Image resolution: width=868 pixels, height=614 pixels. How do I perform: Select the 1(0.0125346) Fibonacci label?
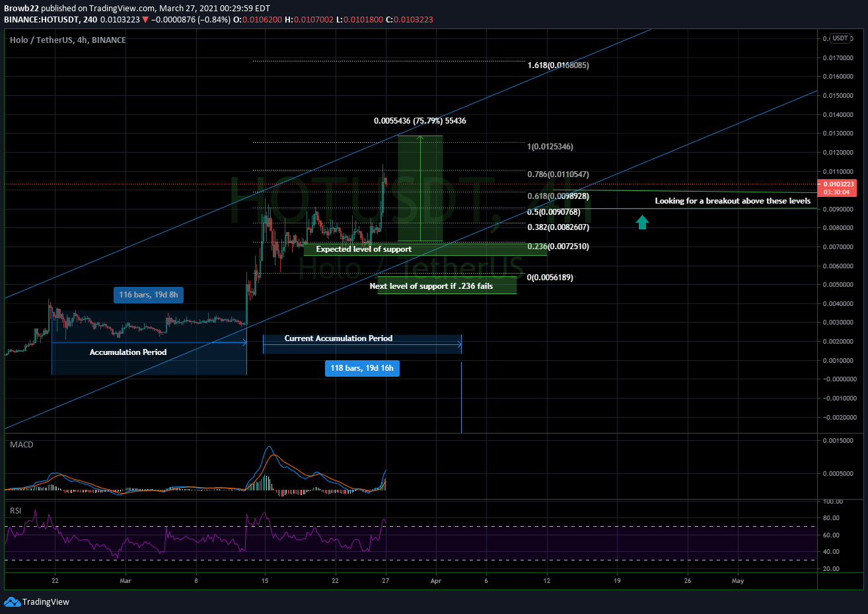tap(550, 147)
